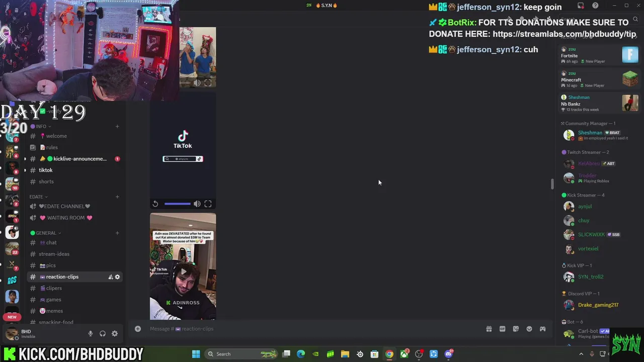Open the RGS server icon

12,281
